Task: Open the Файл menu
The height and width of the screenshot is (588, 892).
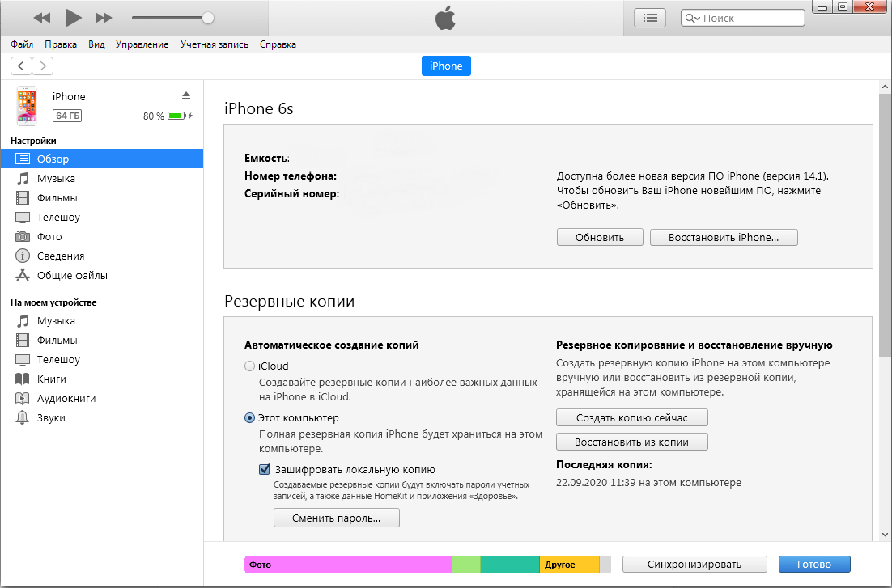Action: tap(22, 44)
